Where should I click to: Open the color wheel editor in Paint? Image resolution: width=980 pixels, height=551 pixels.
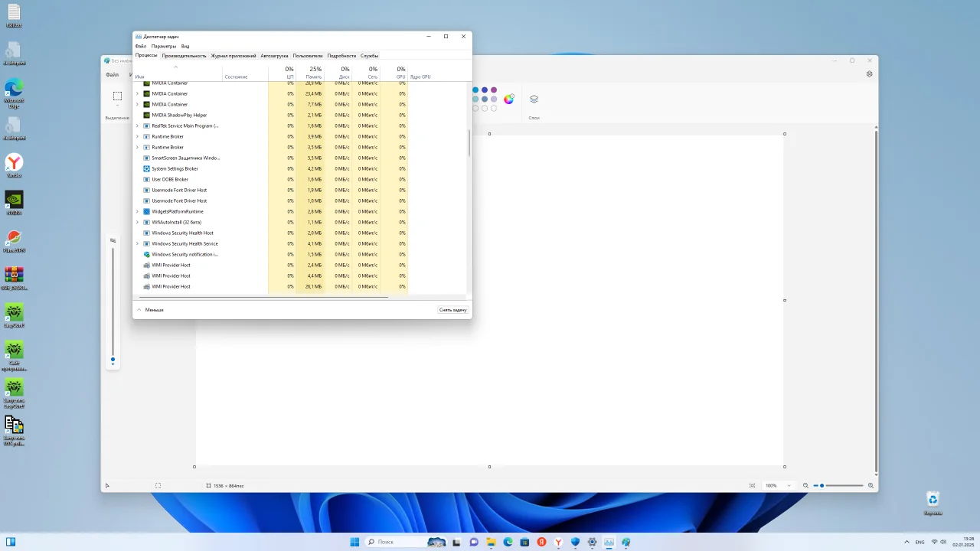[509, 99]
